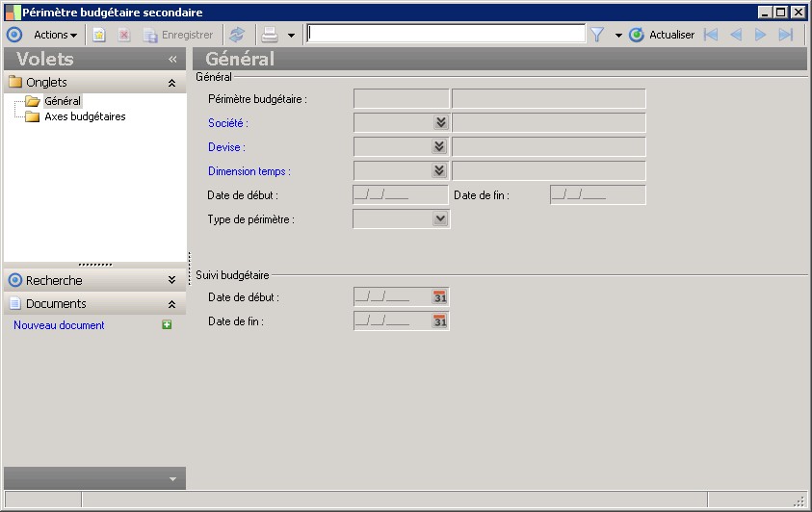Go to first record arrow
812x512 pixels.
click(x=711, y=36)
